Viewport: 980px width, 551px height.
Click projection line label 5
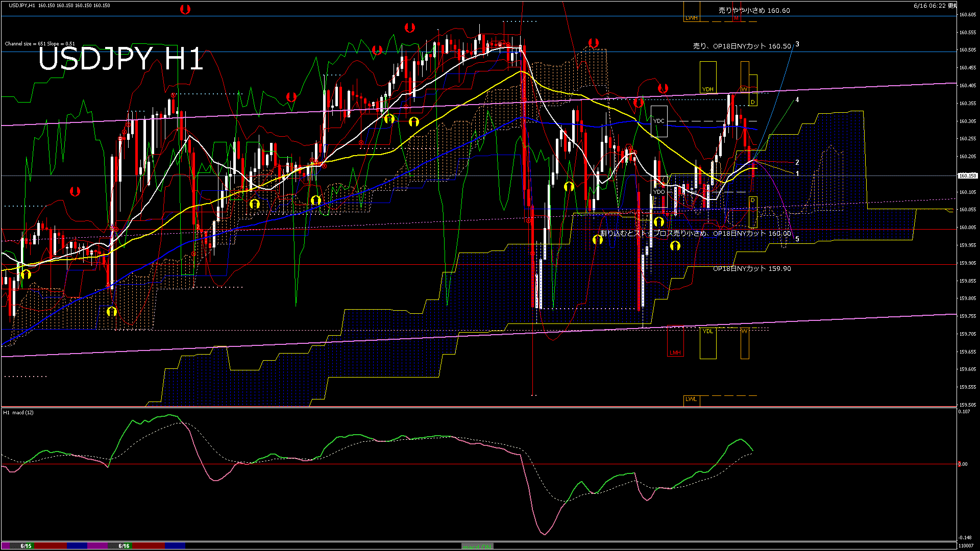797,239
